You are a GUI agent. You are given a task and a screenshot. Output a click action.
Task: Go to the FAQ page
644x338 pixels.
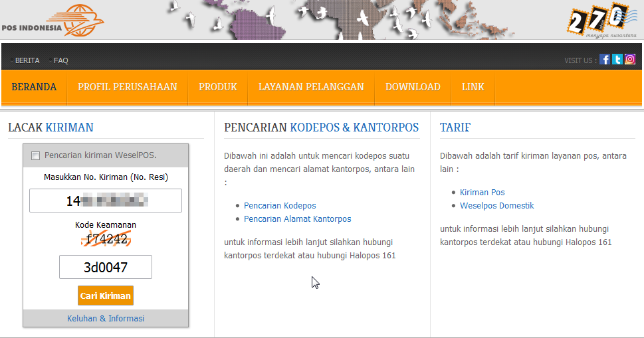pyautogui.click(x=60, y=60)
